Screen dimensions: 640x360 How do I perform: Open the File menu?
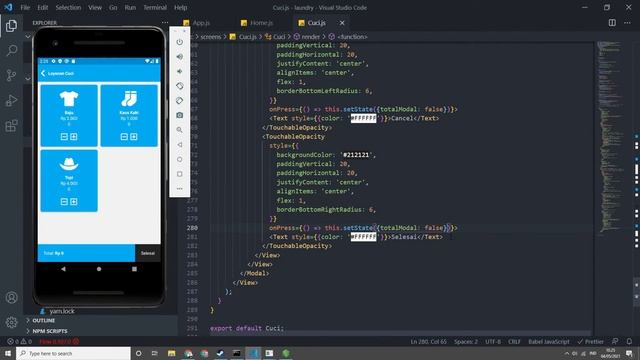pos(25,7)
